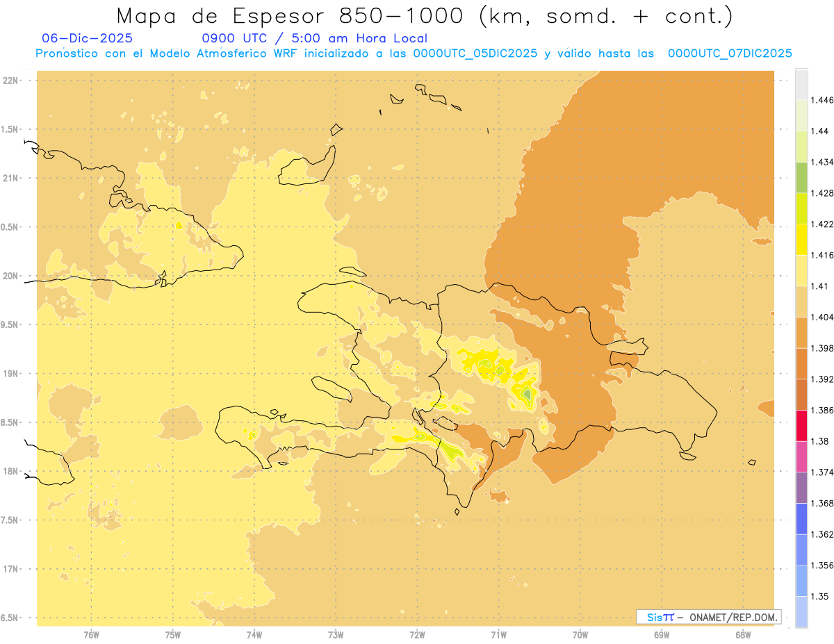Click the '6.5N' latitude label
The height and width of the screenshot is (644, 834).
pos(10,618)
